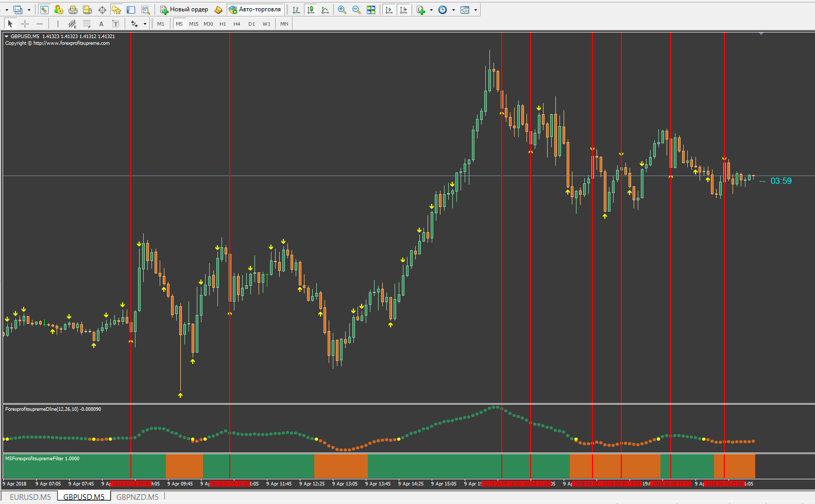
Task: Toggle chart shift
Action: [x=403, y=10]
